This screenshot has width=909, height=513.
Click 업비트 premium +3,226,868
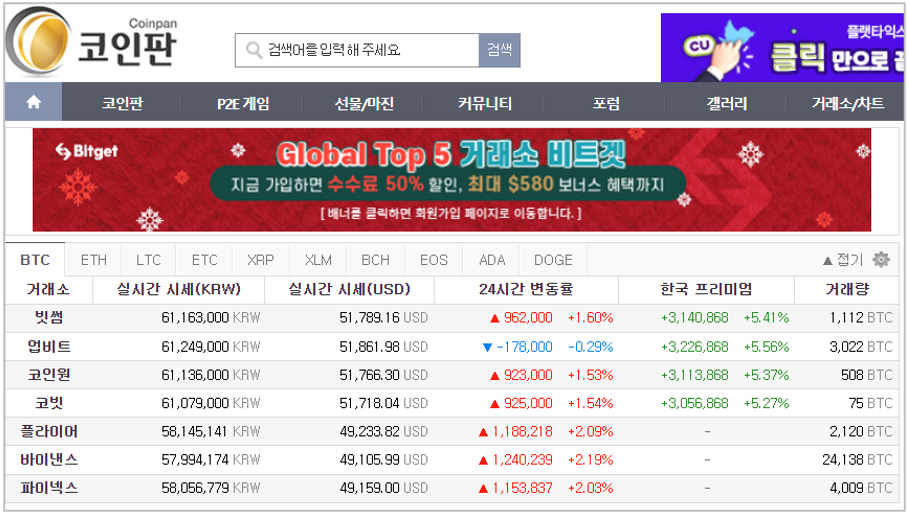[x=694, y=347]
